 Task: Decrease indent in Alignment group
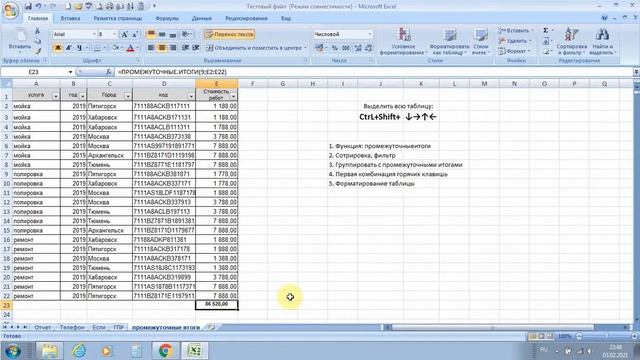point(185,48)
